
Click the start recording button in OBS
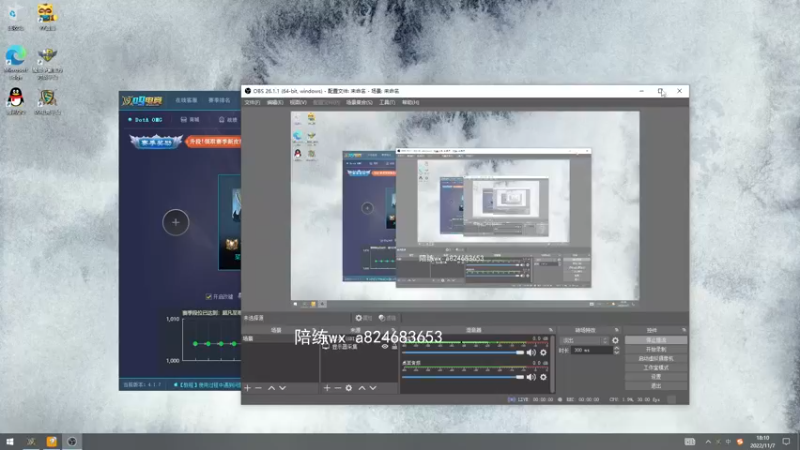[656, 349]
